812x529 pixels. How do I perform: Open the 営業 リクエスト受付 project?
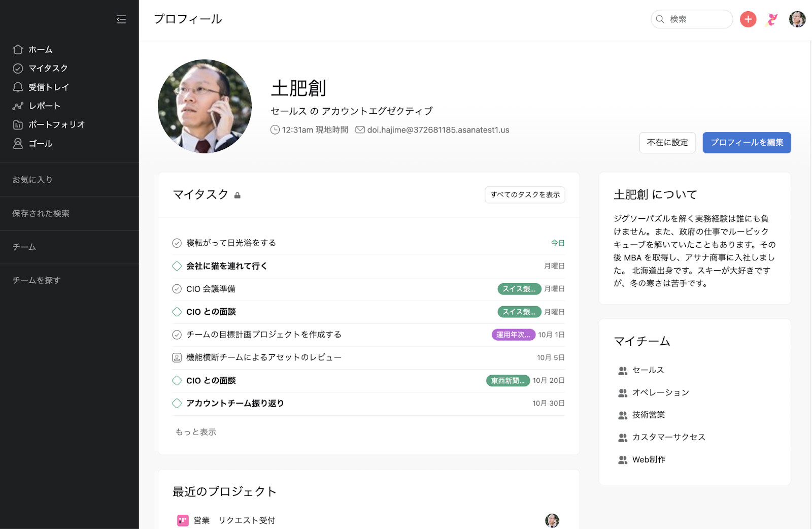tap(234, 520)
